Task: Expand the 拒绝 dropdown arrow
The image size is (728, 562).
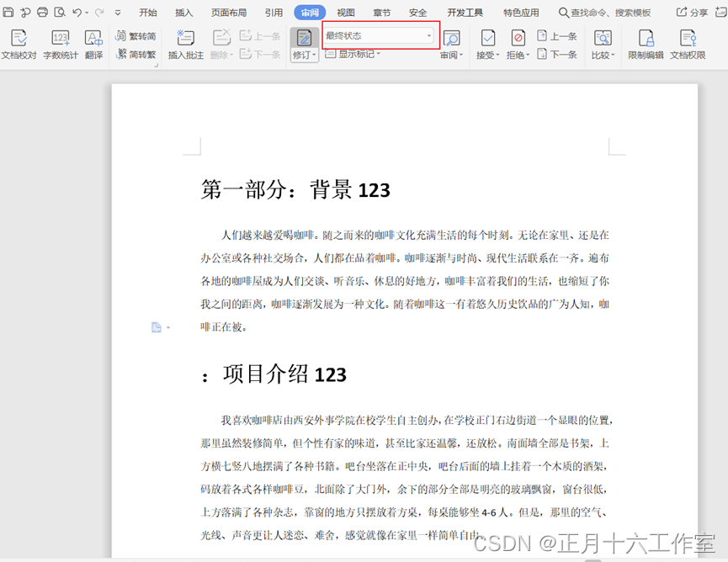Action: click(x=528, y=56)
